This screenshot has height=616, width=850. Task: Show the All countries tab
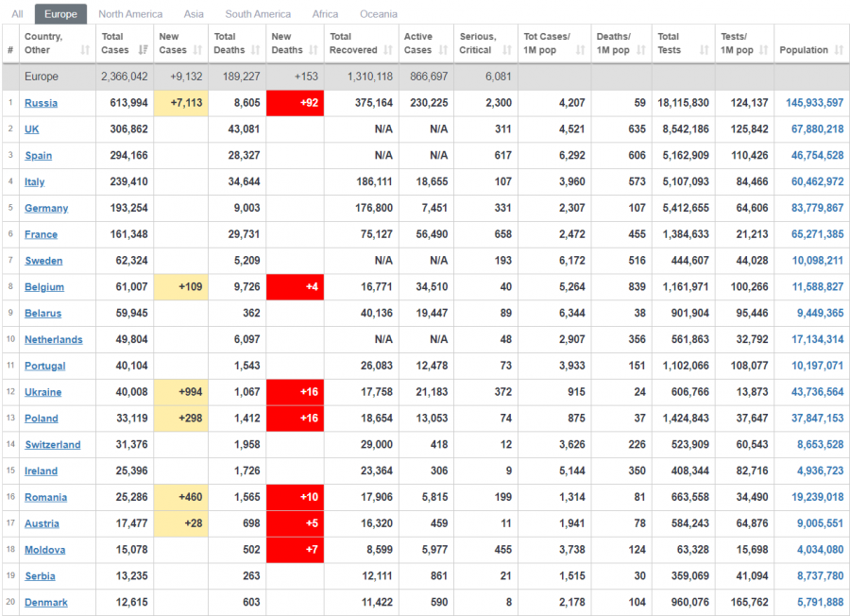click(x=17, y=14)
